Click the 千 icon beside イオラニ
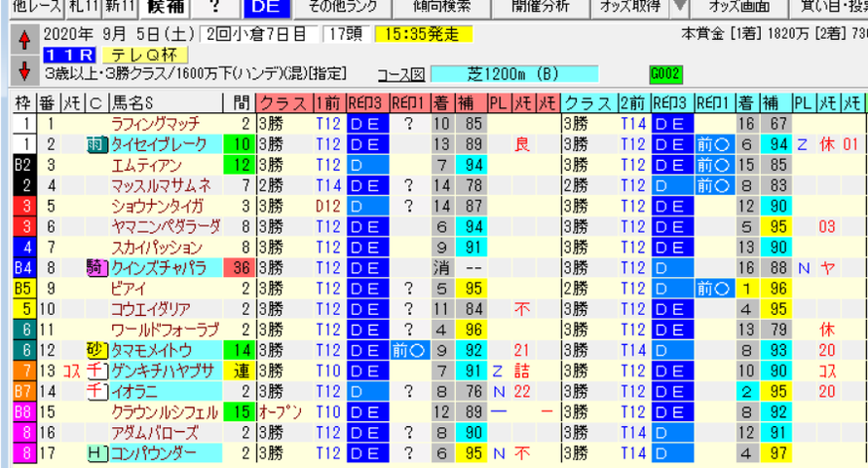Viewport: 868px width, 468px height. (x=96, y=392)
